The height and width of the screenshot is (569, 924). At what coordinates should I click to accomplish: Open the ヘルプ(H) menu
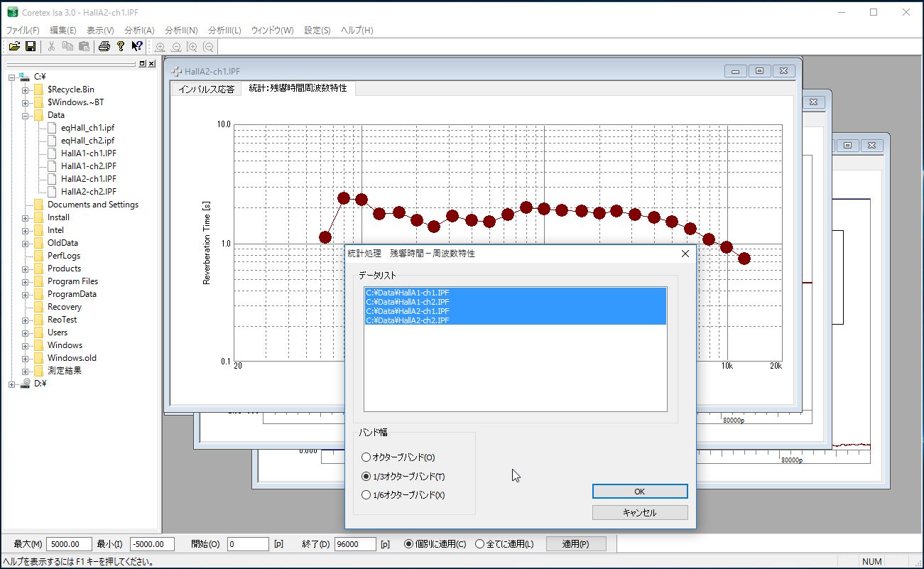pos(357,31)
